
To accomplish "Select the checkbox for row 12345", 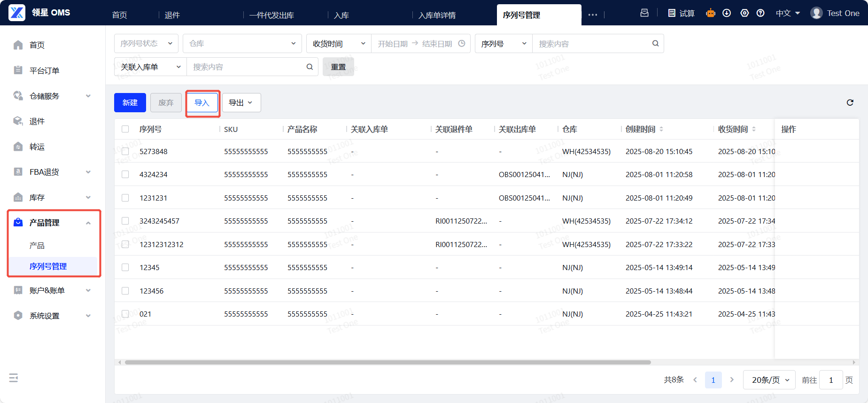I will pyautogui.click(x=125, y=267).
